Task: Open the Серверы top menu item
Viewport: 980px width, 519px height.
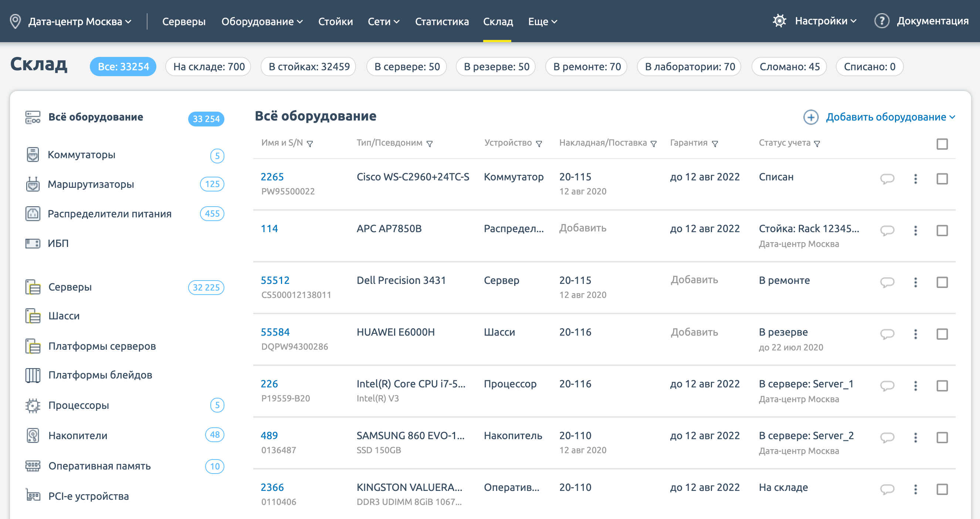Action: pyautogui.click(x=184, y=21)
